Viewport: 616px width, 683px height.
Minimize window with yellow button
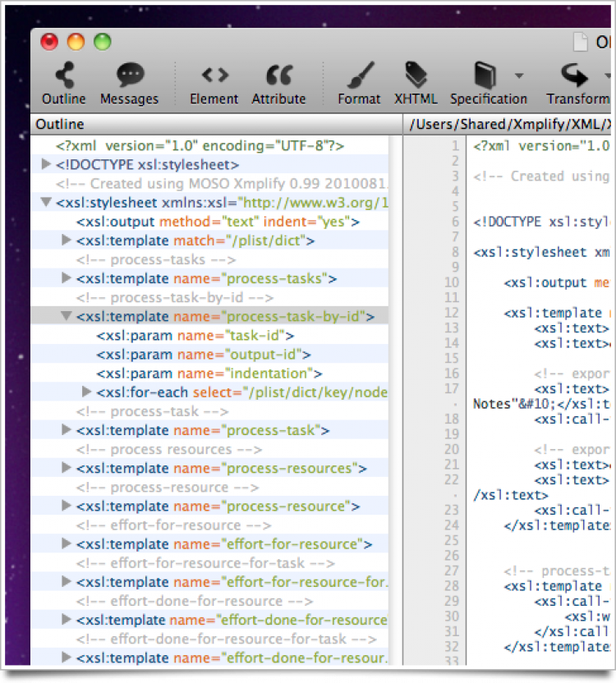click(76, 42)
